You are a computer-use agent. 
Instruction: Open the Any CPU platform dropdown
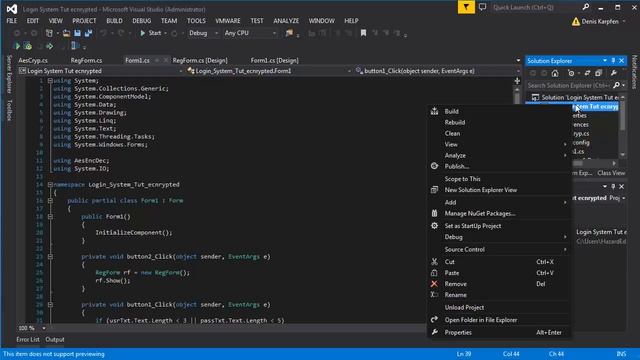(x=250, y=33)
